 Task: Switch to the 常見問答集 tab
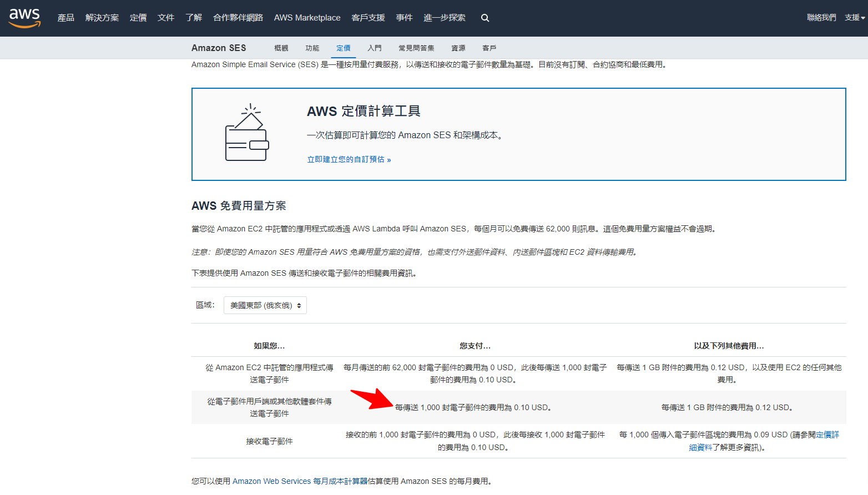pos(416,48)
